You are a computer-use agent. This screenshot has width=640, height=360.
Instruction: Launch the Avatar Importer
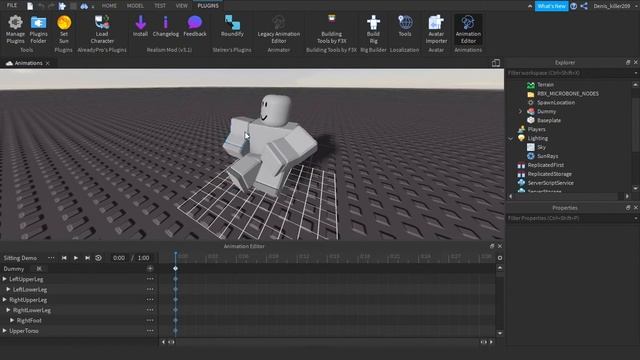tap(436, 29)
